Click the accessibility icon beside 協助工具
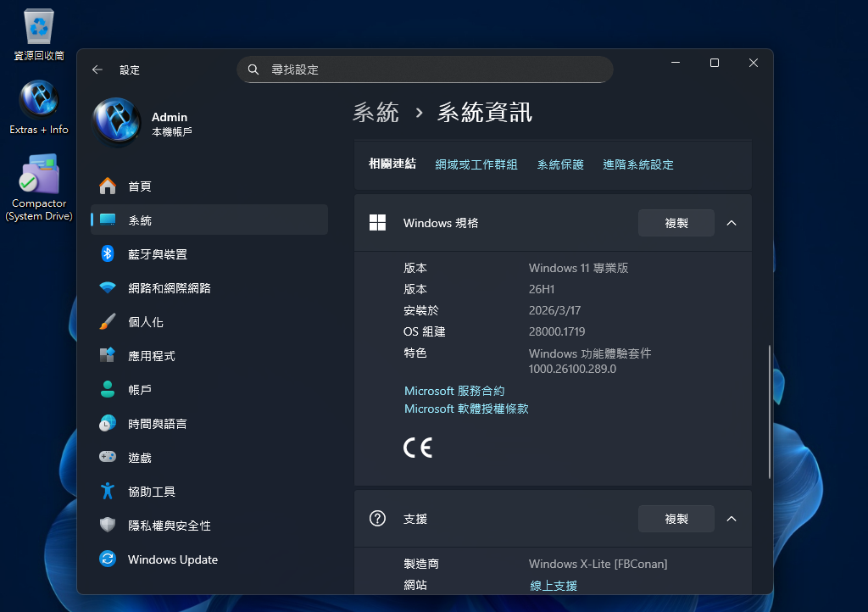 [x=108, y=491]
